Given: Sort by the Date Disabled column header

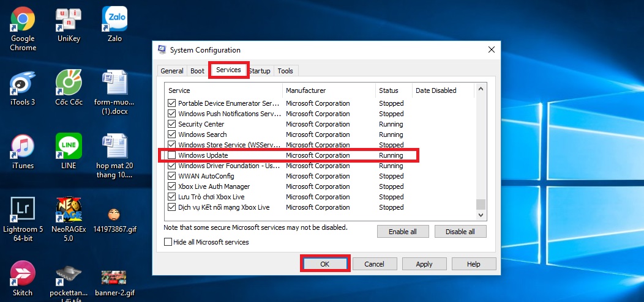Looking at the screenshot, I should [444, 90].
